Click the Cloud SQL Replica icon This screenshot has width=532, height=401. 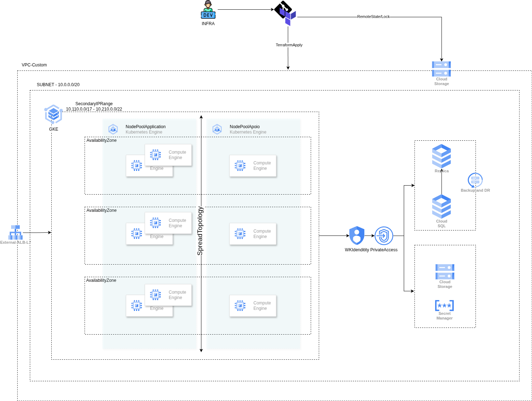click(441, 156)
